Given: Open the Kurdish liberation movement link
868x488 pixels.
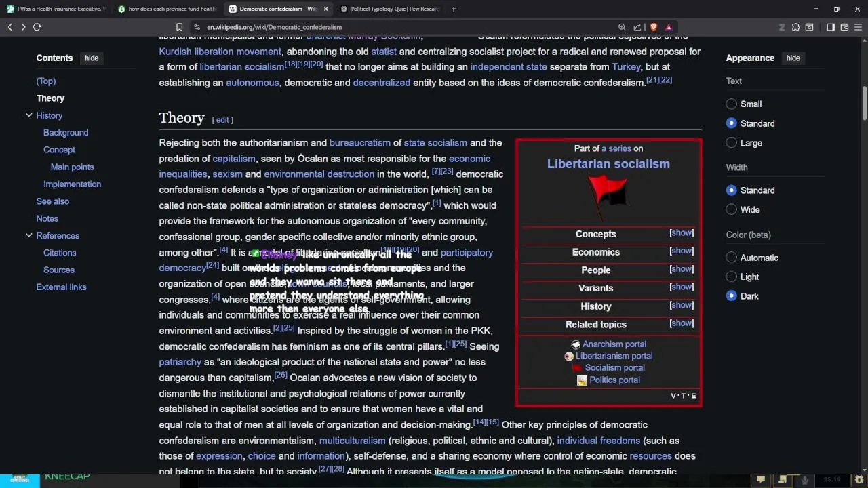Looking at the screenshot, I should point(220,52).
